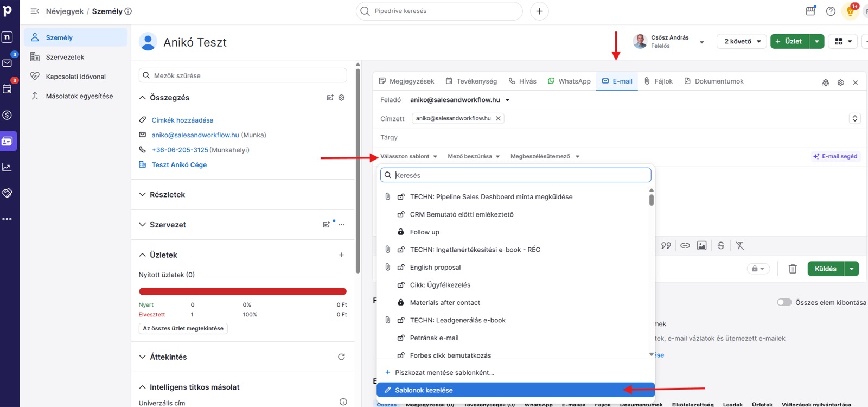This screenshot has width=868, height=407.
Task: Click the red deals progress bar
Action: tap(242, 291)
